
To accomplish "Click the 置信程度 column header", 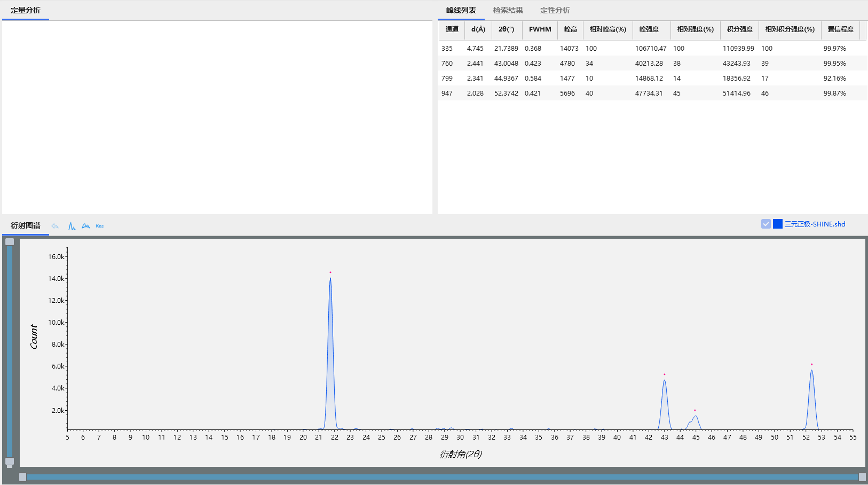I will point(840,29).
